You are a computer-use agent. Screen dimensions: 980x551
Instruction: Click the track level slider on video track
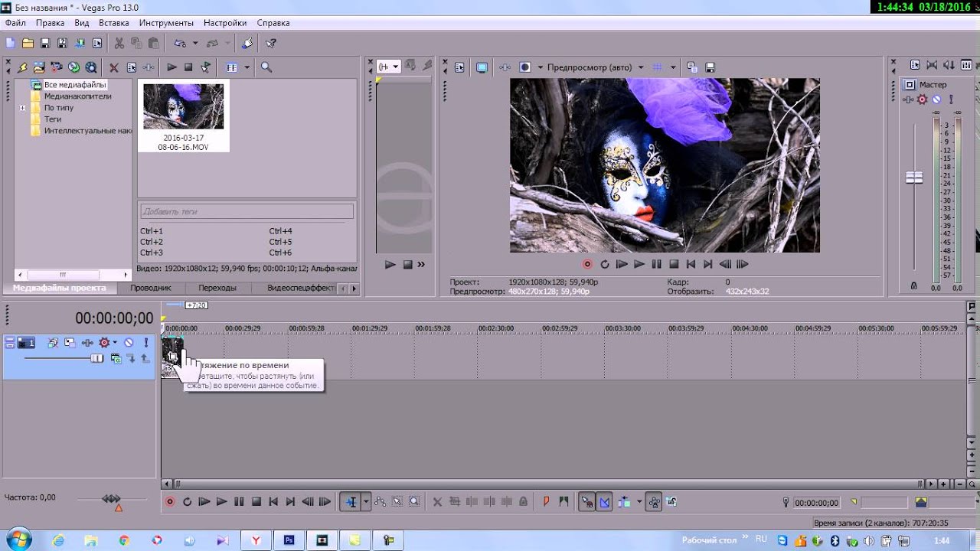[x=97, y=358]
